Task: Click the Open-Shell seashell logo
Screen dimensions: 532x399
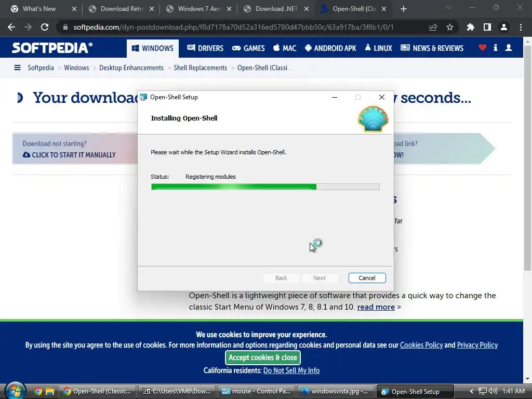Action: (x=373, y=119)
